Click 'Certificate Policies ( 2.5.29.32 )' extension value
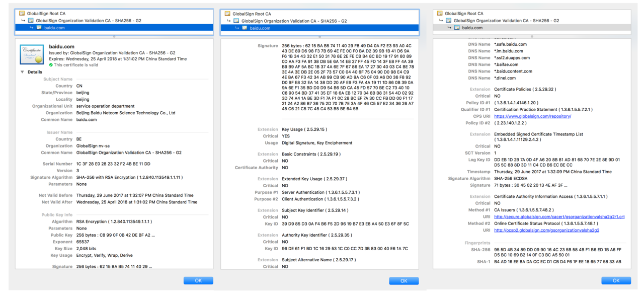The image size is (644, 295). pyautogui.click(x=525, y=89)
